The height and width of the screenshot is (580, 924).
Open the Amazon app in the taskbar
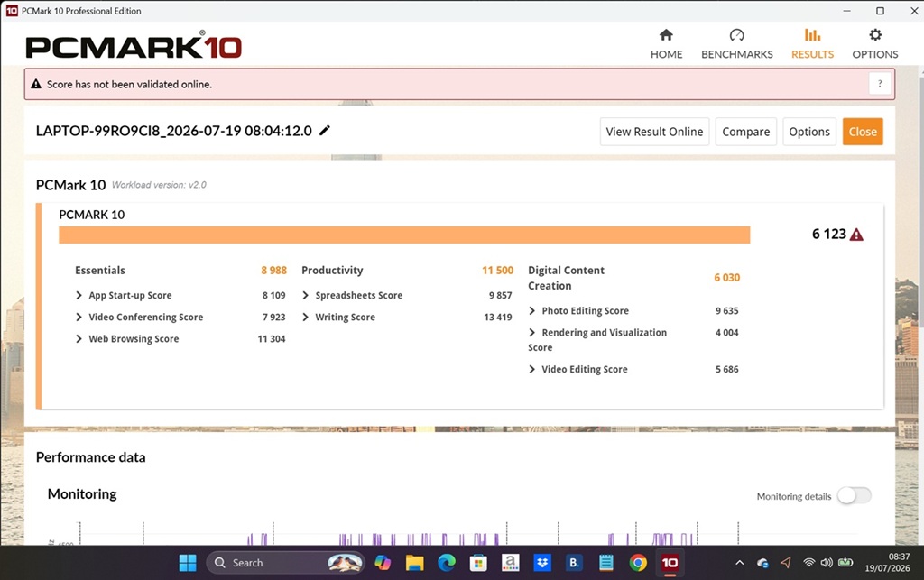click(511, 563)
